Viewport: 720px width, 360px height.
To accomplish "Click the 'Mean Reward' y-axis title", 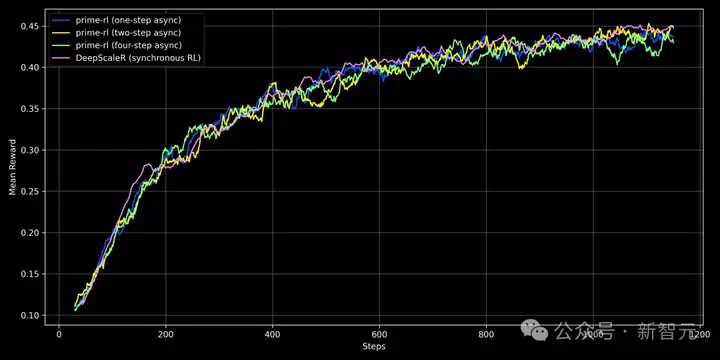I will 12,167.
